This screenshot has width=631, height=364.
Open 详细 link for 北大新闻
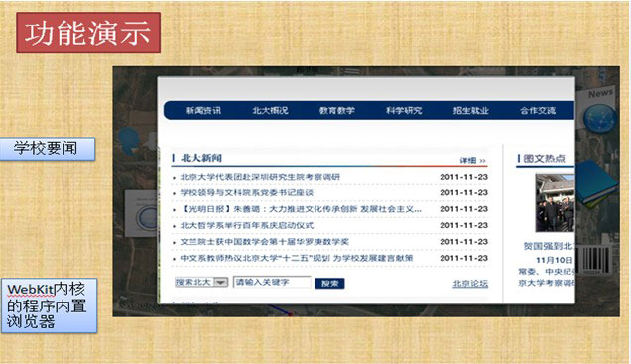point(473,160)
